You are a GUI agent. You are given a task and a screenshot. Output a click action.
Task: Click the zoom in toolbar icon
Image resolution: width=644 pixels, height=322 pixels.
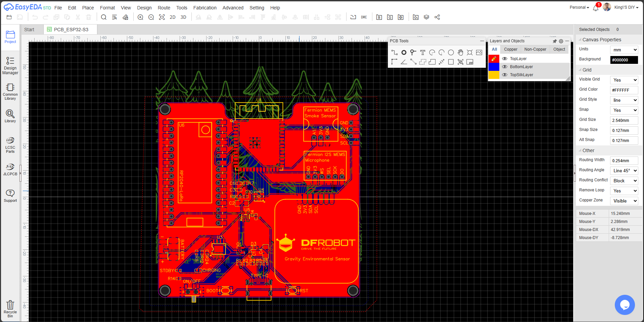140,17
